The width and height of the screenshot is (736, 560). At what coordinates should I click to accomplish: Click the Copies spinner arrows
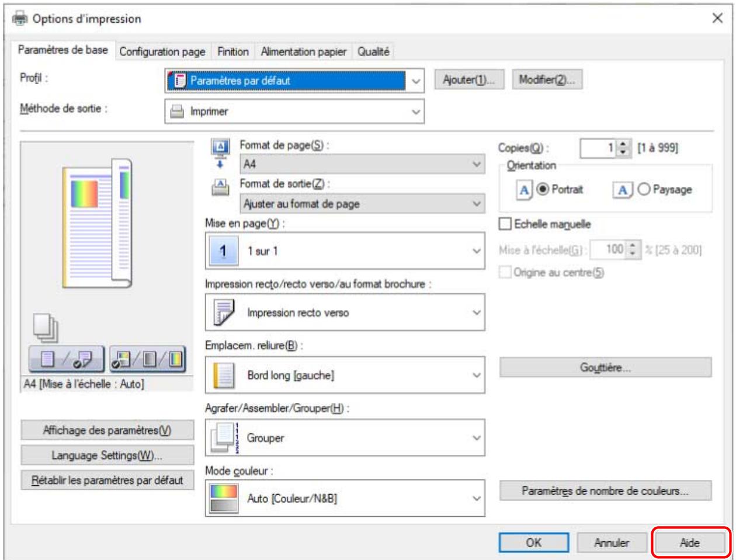coord(624,148)
